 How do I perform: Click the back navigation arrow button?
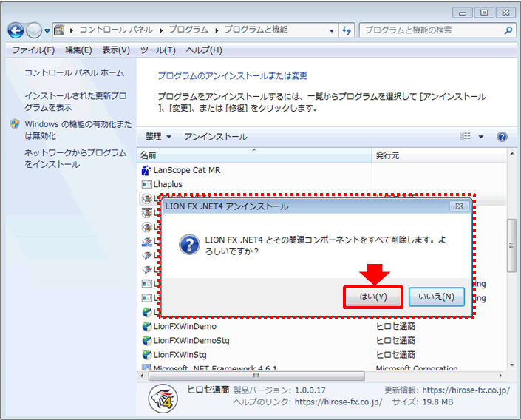(16, 30)
